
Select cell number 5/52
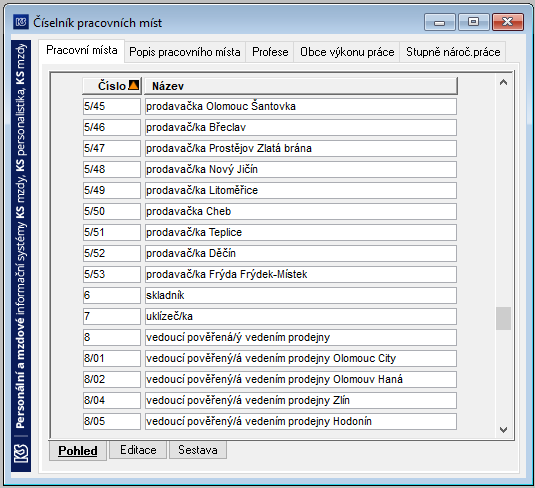click(112, 254)
